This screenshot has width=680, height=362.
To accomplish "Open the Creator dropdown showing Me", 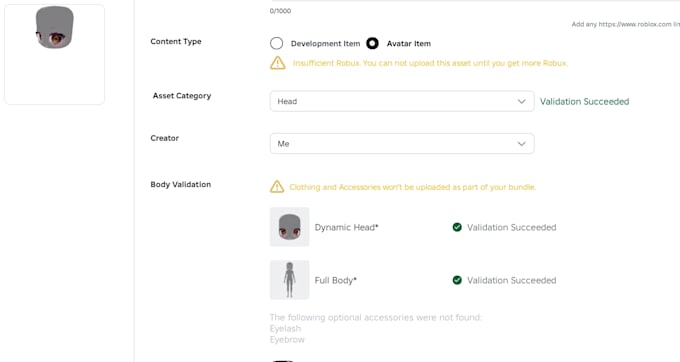I will pos(402,143).
